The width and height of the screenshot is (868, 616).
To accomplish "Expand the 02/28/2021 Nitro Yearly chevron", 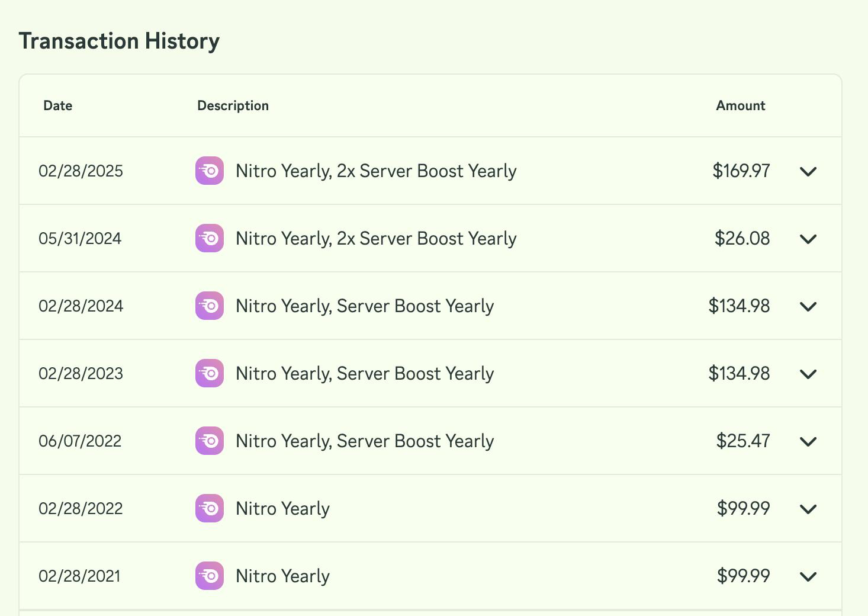I will (x=808, y=576).
